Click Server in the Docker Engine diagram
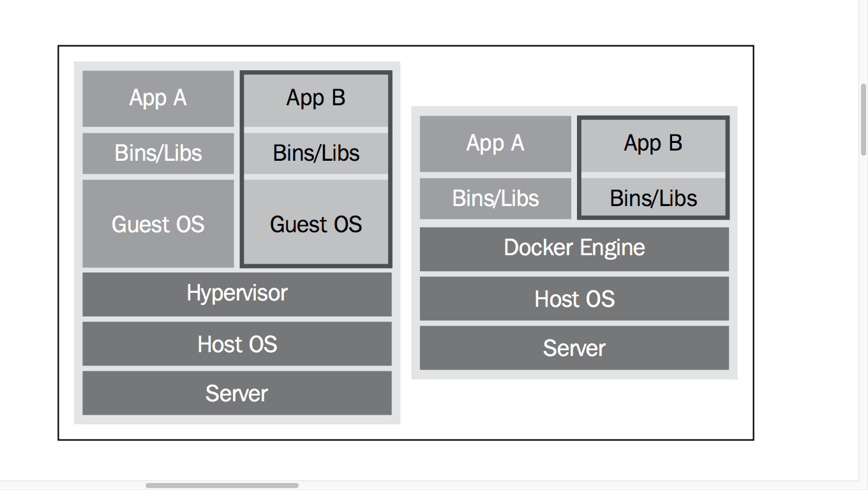This screenshot has height=490, width=868. [574, 348]
